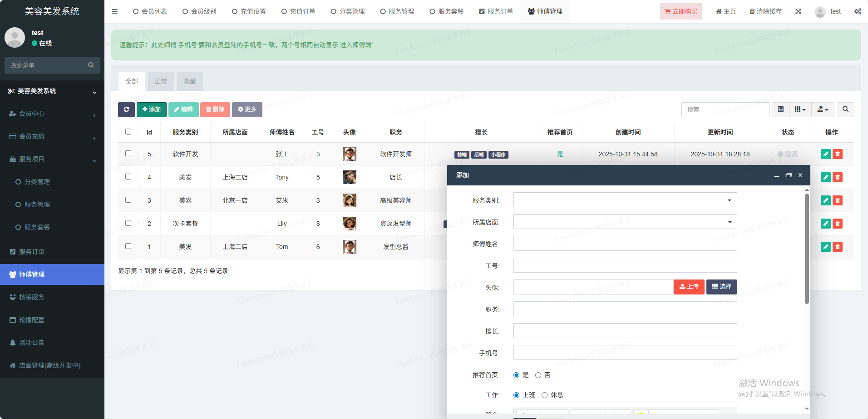The image size is (868, 419).
Task: Open the columns toggle dropdown
Action: (800, 110)
